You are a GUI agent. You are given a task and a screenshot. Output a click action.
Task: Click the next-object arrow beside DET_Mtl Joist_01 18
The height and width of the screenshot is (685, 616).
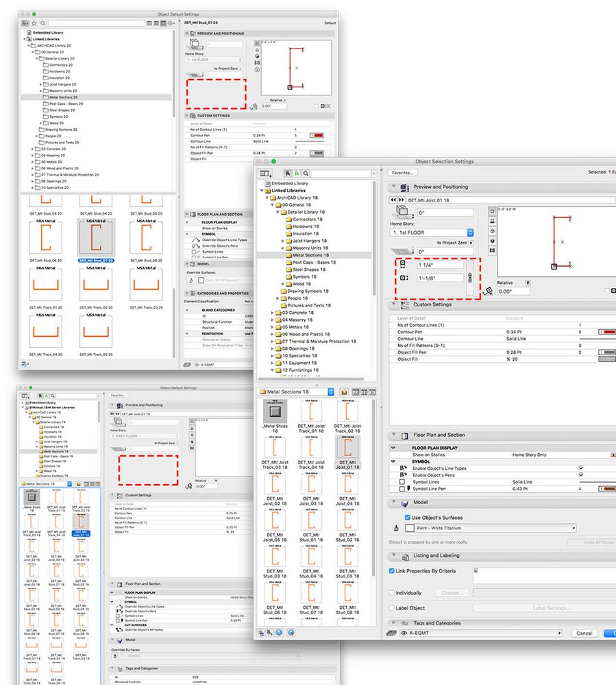click(402, 199)
